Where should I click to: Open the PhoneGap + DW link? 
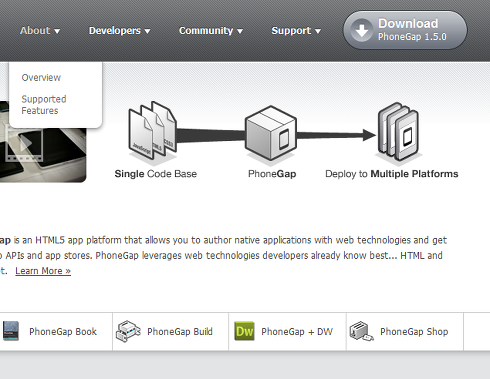coord(297,332)
